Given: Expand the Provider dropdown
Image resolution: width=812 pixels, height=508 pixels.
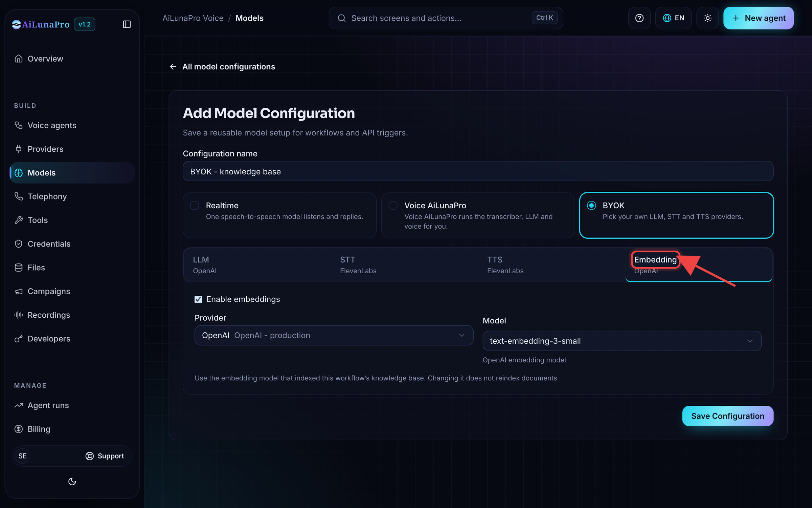Looking at the screenshot, I should pyautogui.click(x=334, y=335).
